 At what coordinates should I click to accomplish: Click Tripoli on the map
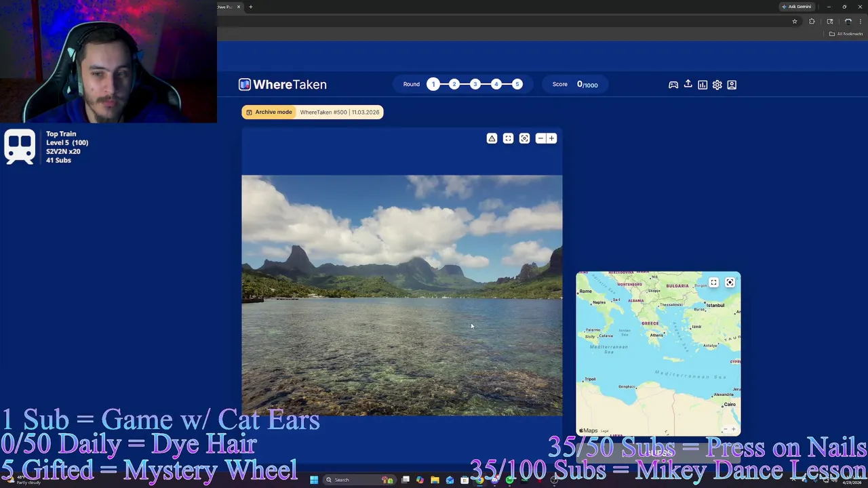590,379
